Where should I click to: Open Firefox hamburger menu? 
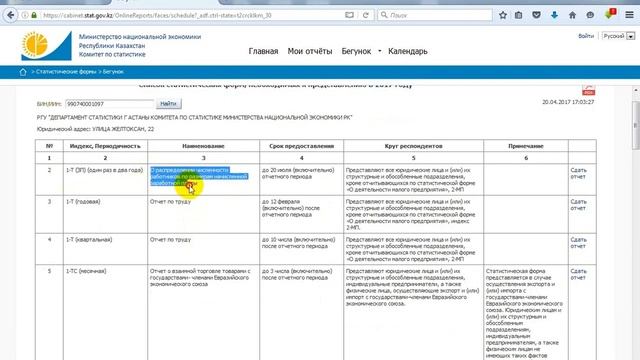(629, 15)
